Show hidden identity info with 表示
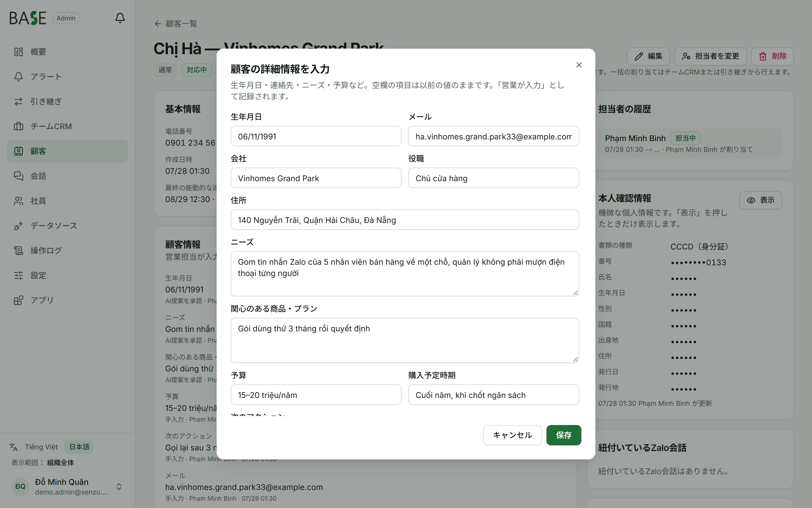The image size is (812, 508). [x=760, y=200]
